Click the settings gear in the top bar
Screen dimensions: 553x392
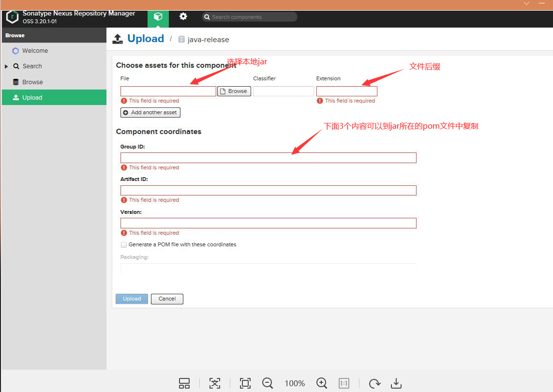point(183,16)
